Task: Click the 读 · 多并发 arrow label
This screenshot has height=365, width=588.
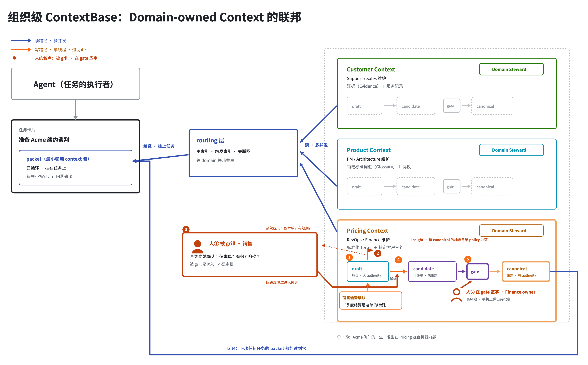Action: pos(316,145)
